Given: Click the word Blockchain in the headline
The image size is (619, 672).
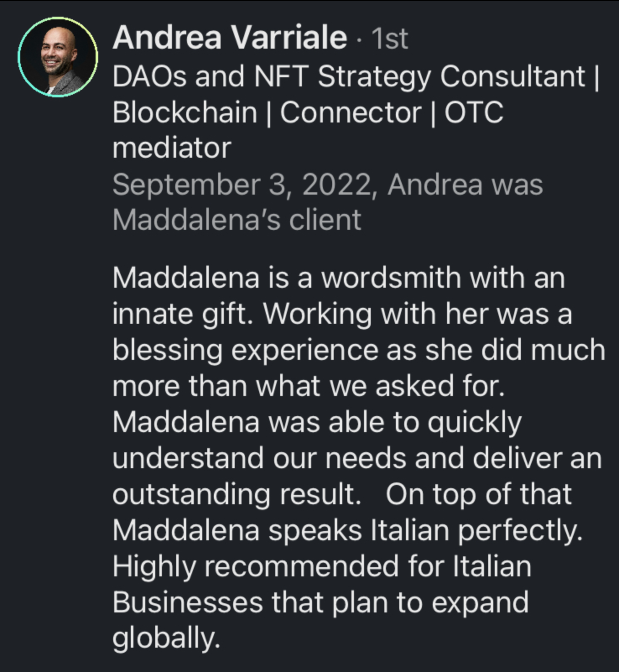Looking at the screenshot, I should point(185,113).
